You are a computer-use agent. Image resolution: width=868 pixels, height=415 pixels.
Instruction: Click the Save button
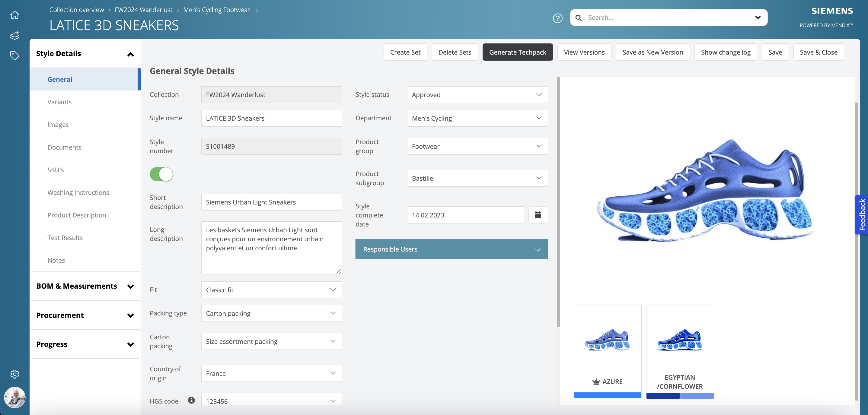[x=775, y=52]
